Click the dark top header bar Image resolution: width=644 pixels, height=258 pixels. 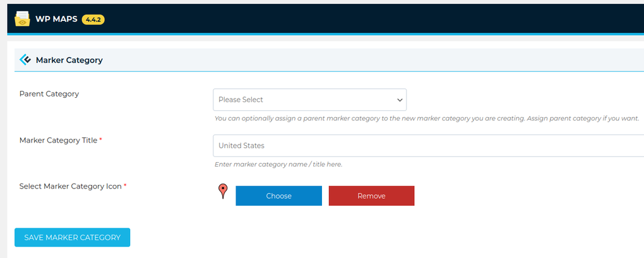pyautogui.click(x=379, y=19)
